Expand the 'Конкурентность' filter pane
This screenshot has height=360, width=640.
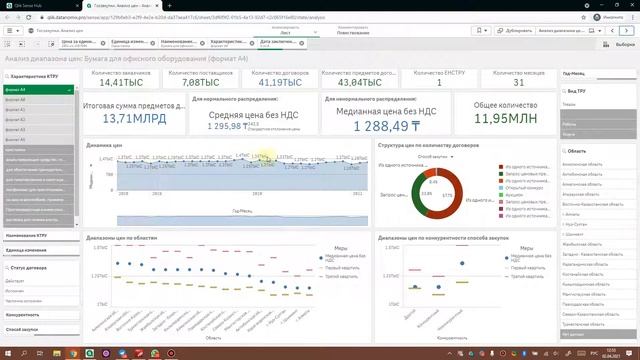coord(41,315)
